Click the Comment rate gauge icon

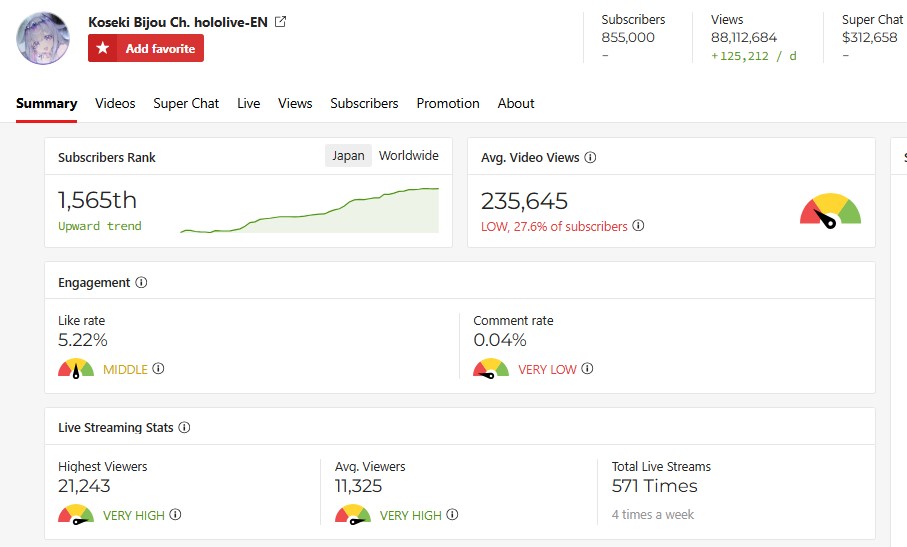pos(491,368)
